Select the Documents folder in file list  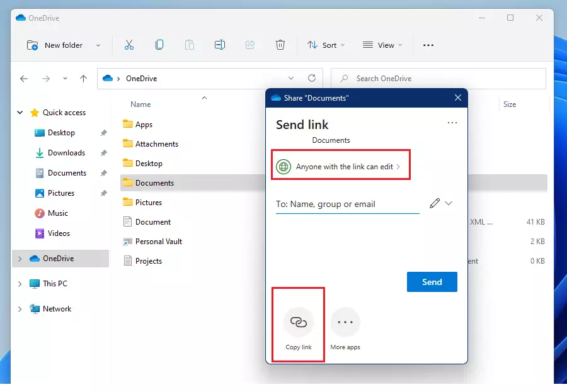pos(154,183)
